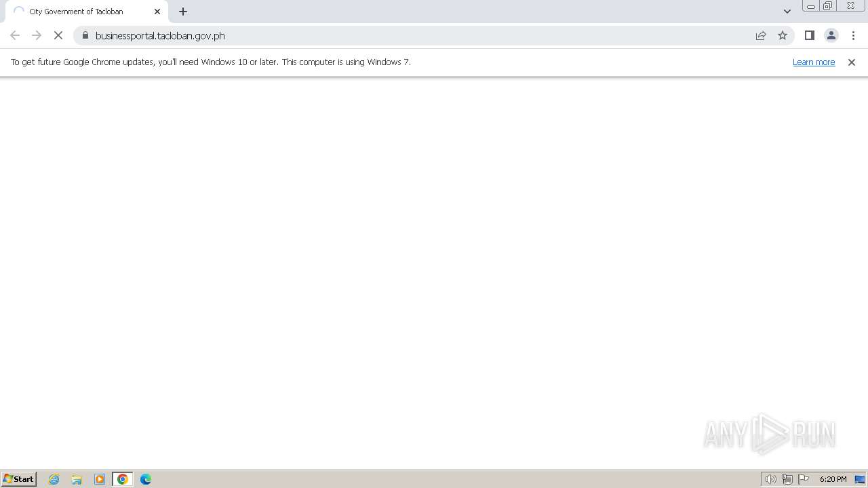The image size is (868, 488).
Task: Go forward to next page
Action: (37, 35)
